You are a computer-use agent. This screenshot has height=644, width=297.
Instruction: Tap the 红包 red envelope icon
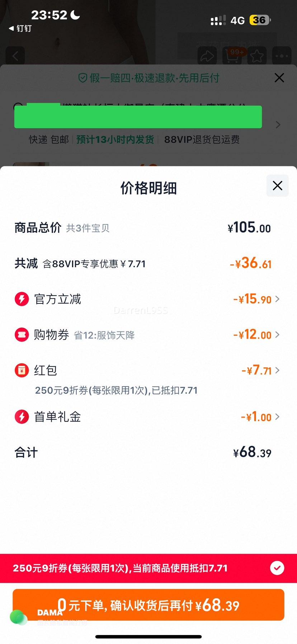pyautogui.click(x=22, y=370)
